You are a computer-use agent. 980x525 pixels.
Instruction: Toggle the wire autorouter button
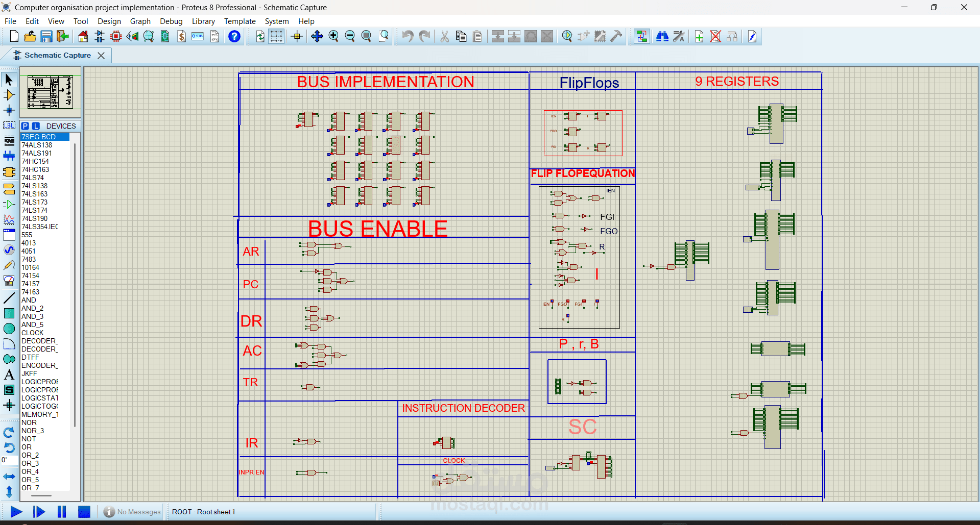(642, 36)
